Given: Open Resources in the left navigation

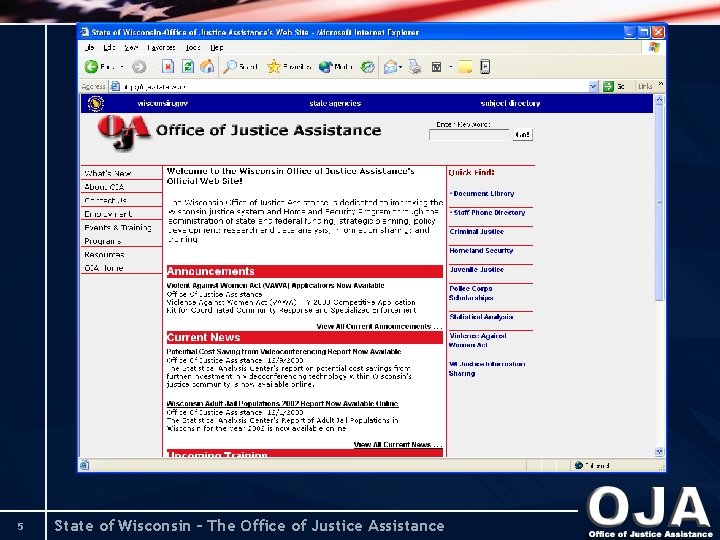Looking at the screenshot, I should click(104, 254).
